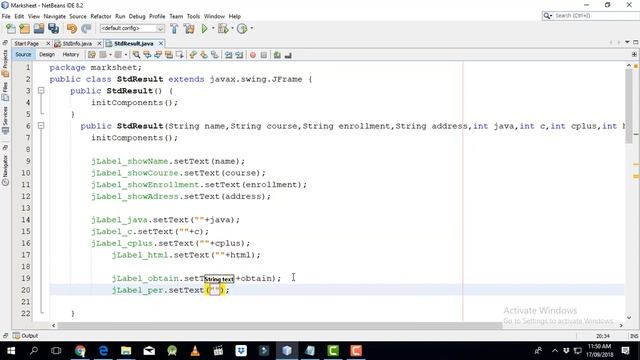Screen dimensions: 640x360
Task: Open the Navigator side panel
Action: pyautogui.click(x=5, y=170)
